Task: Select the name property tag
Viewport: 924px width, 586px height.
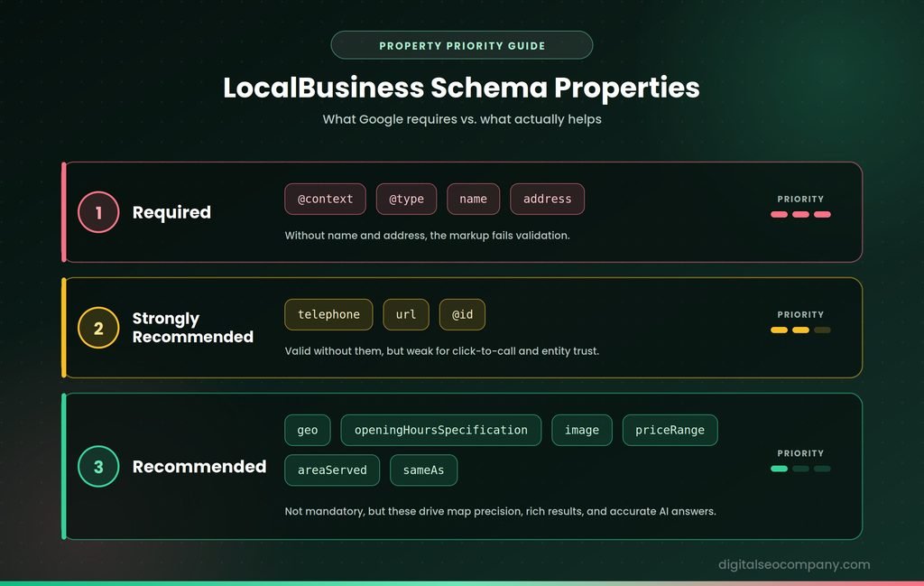Action: [x=473, y=200]
